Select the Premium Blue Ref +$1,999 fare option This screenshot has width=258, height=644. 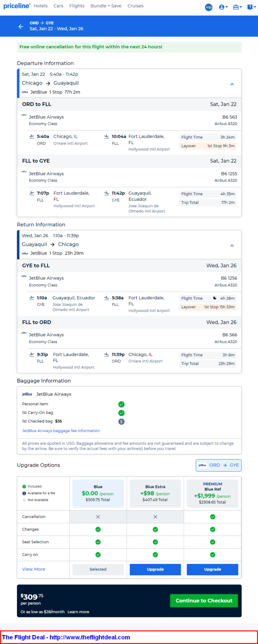point(213,494)
